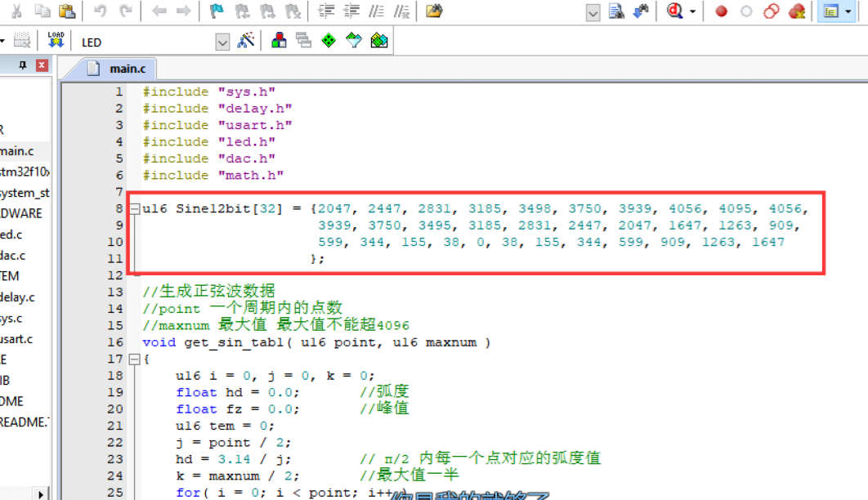Toggle the project window layout icon
Viewport: 868px width, 500px height.
point(831,11)
